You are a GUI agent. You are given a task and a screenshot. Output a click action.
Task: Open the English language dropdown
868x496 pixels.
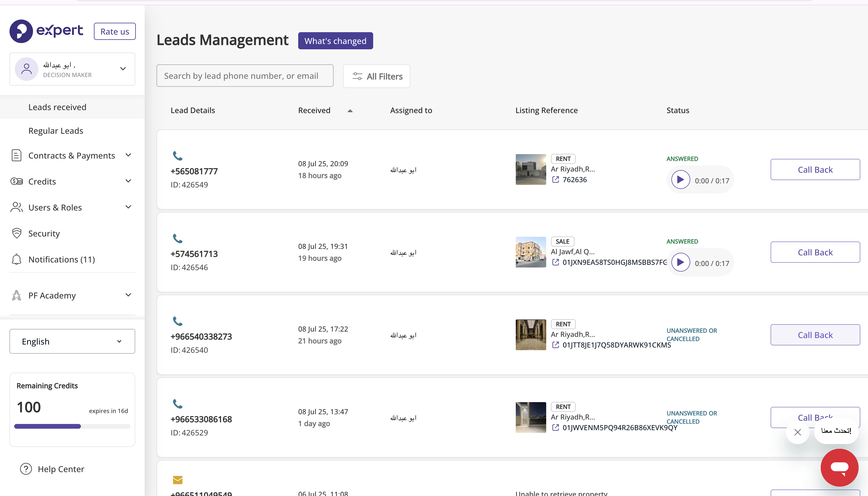pos(72,341)
